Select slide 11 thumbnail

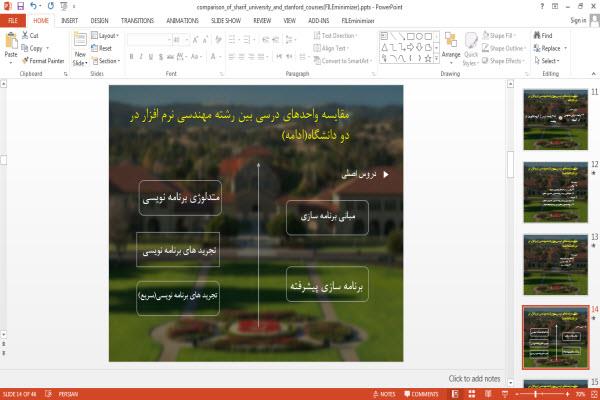pos(556,119)
